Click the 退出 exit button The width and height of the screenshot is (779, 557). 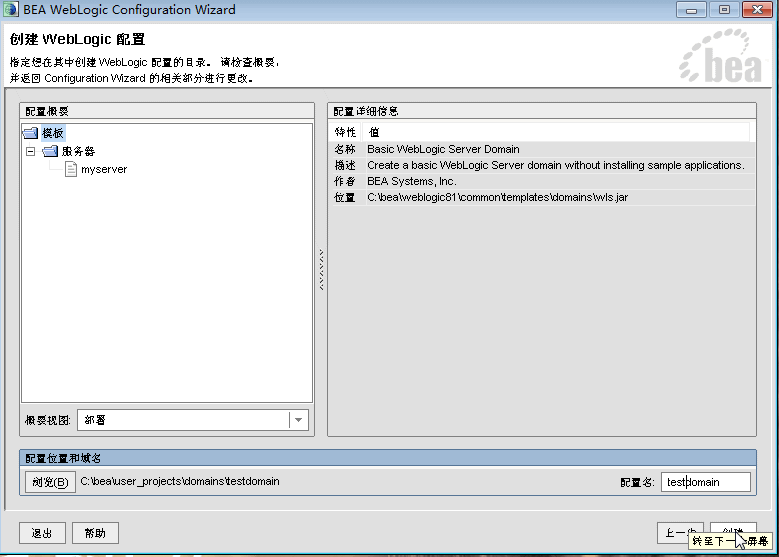[x=42, y=533]
